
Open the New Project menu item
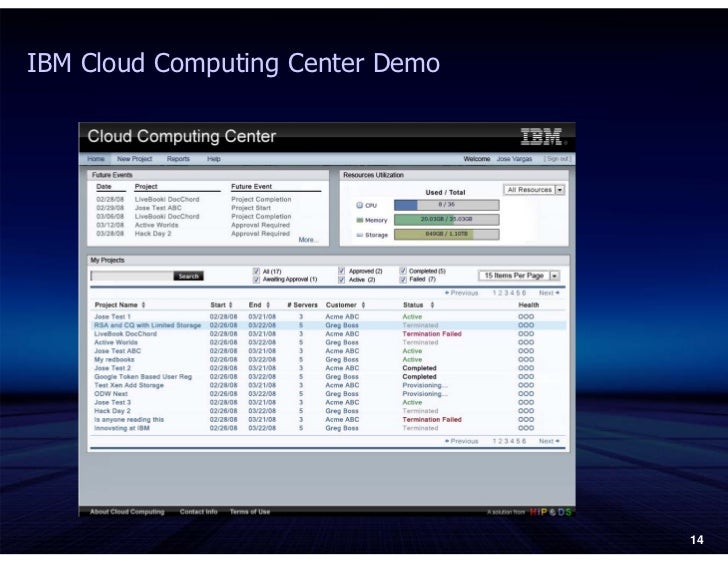(x=135, y=159)
